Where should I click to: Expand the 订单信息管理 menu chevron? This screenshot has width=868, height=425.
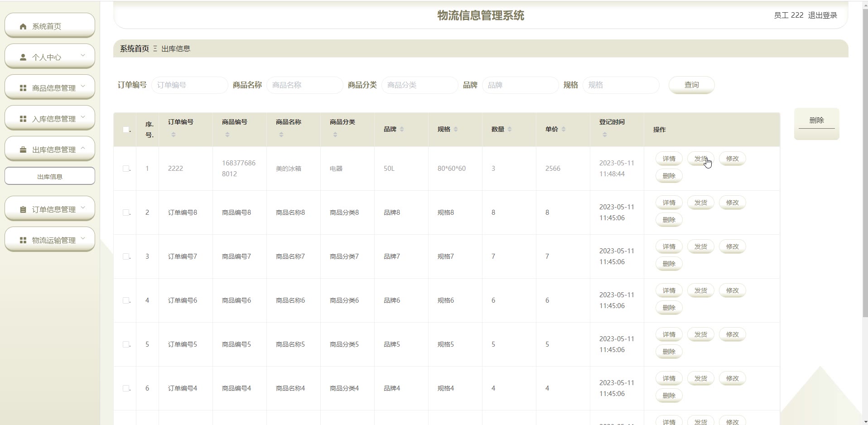(83, 208)
